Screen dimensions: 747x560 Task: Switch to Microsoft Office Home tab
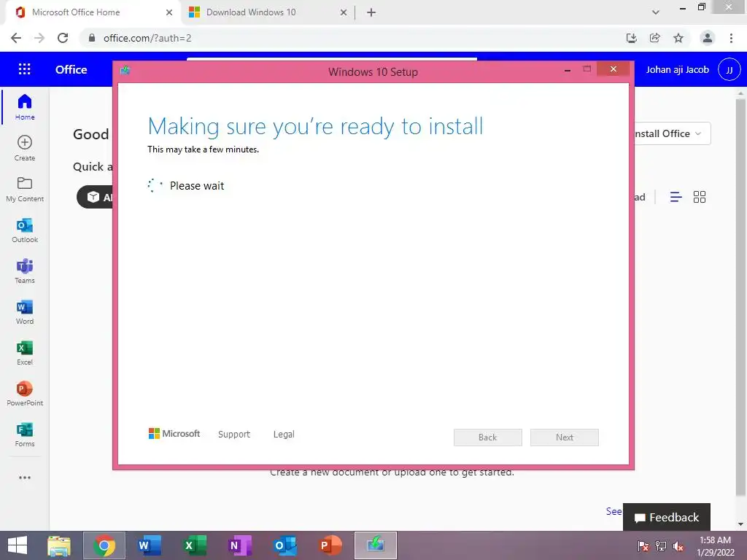click(93, 12)
